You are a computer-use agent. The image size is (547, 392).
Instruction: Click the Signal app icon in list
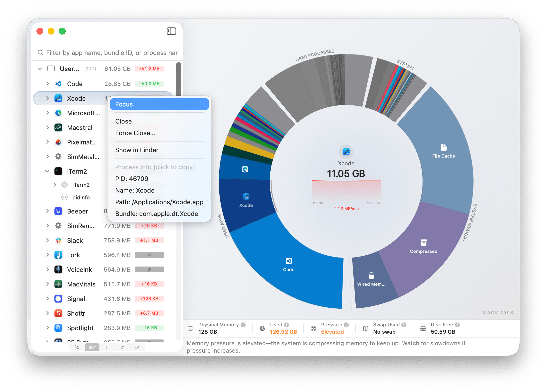coord(58,299)
